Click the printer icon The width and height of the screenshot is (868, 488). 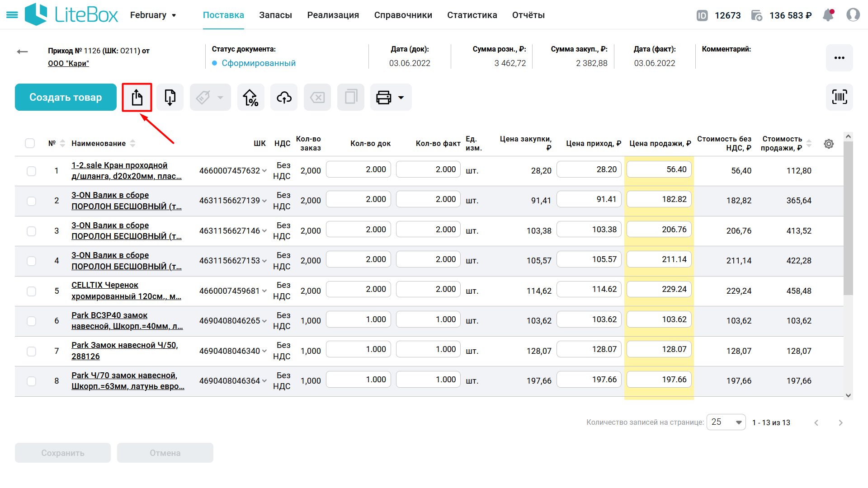click(x=383, y=97)
